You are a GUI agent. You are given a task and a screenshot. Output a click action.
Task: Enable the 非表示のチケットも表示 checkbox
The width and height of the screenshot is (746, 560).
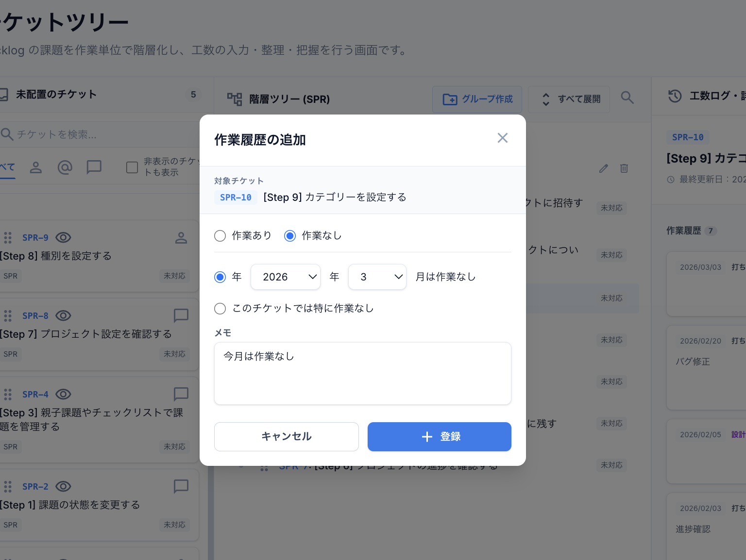[x=132, y=167]
